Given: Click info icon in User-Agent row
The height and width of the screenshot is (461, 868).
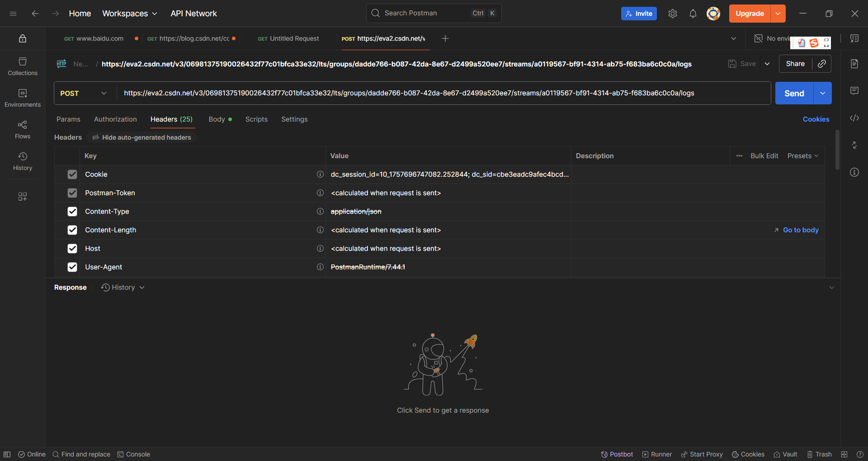Looking at the screenshot, I should click(320, 267).
